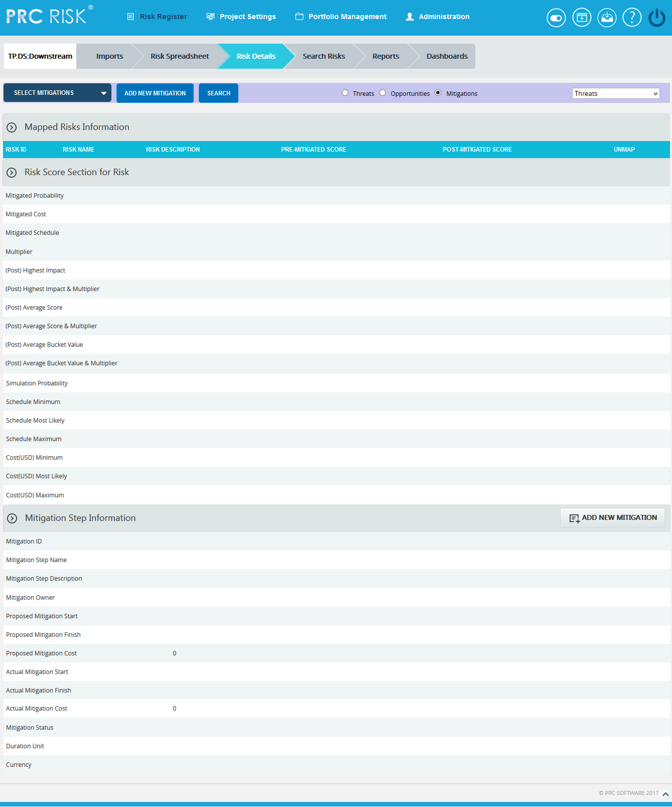Click the power logout icon
Image resolution: width=672 pixels, height=807 pixels.
point(657,18)
